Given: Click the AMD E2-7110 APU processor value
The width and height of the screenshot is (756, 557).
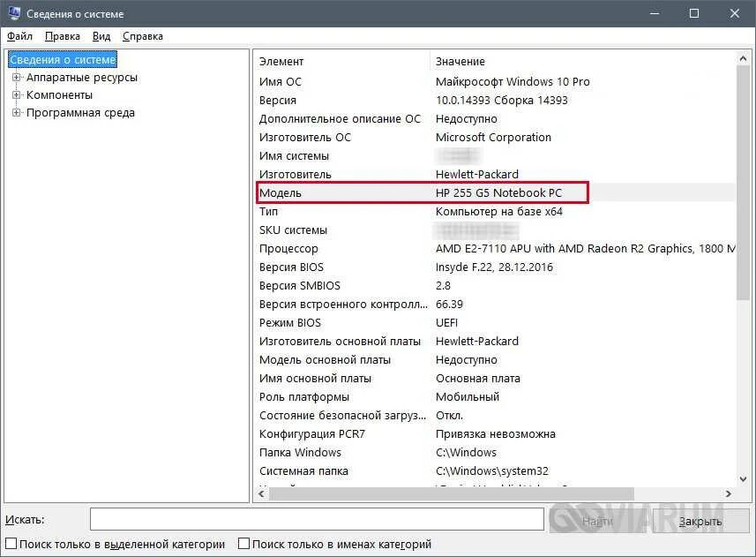Looking at the screenshot, I should (586, 248).
